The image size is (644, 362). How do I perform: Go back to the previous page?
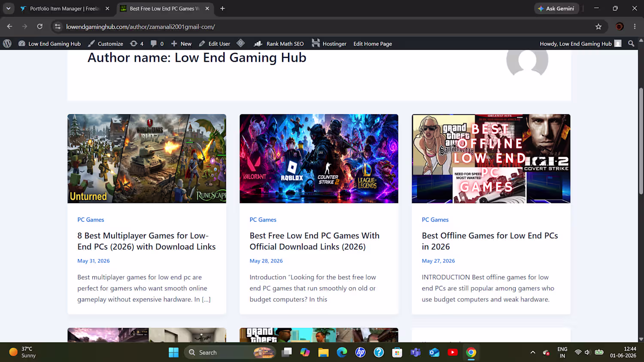coord(9,27)
